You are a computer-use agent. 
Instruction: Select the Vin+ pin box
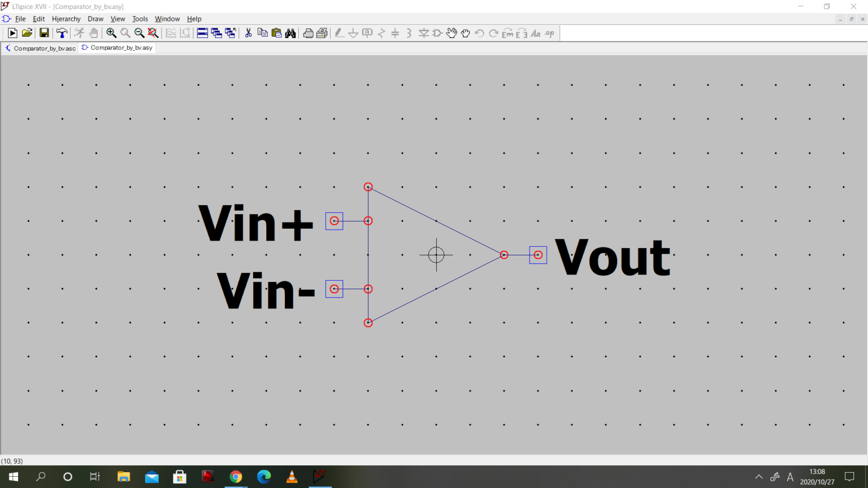pyautogui.click(x=334, y=221)
